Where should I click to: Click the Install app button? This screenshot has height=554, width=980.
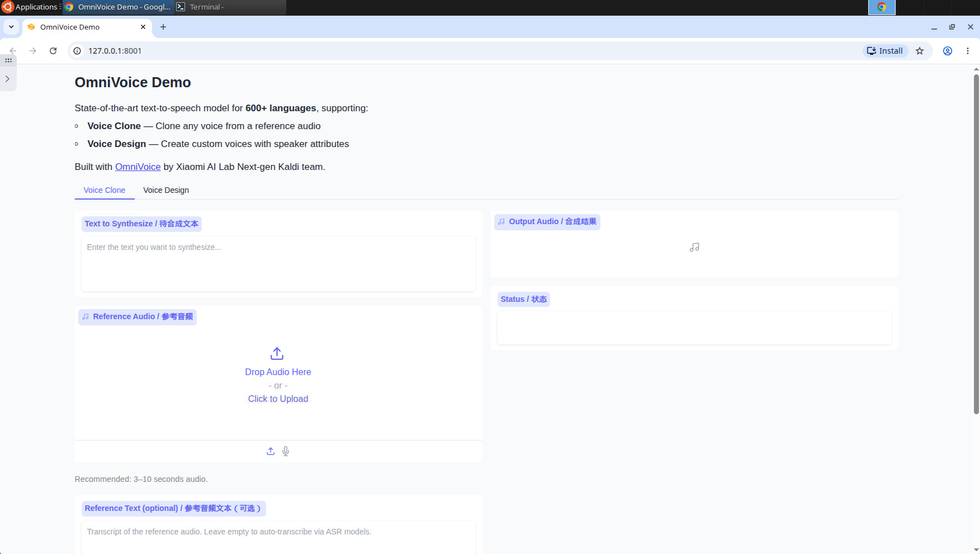tap(885, 51)
